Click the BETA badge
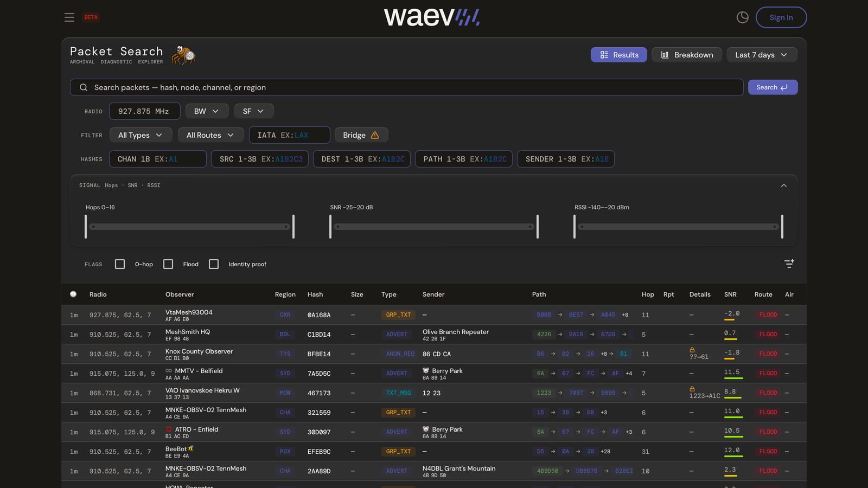 91,17
